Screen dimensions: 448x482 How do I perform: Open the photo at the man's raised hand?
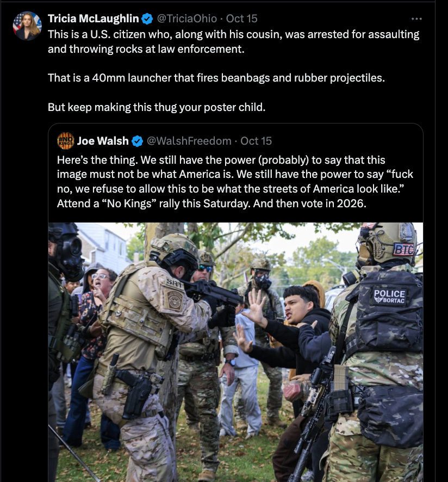click(x=255, y=307)
